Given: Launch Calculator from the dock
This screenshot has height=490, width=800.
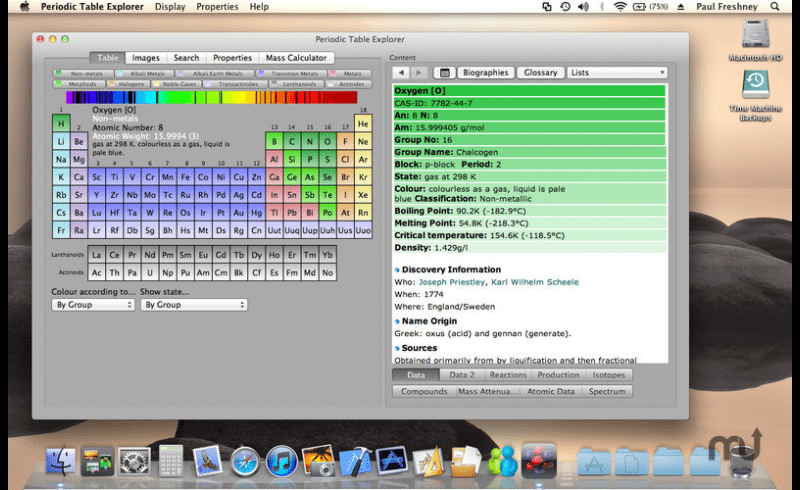Looking at the screenshot, I should click(170, 461).
